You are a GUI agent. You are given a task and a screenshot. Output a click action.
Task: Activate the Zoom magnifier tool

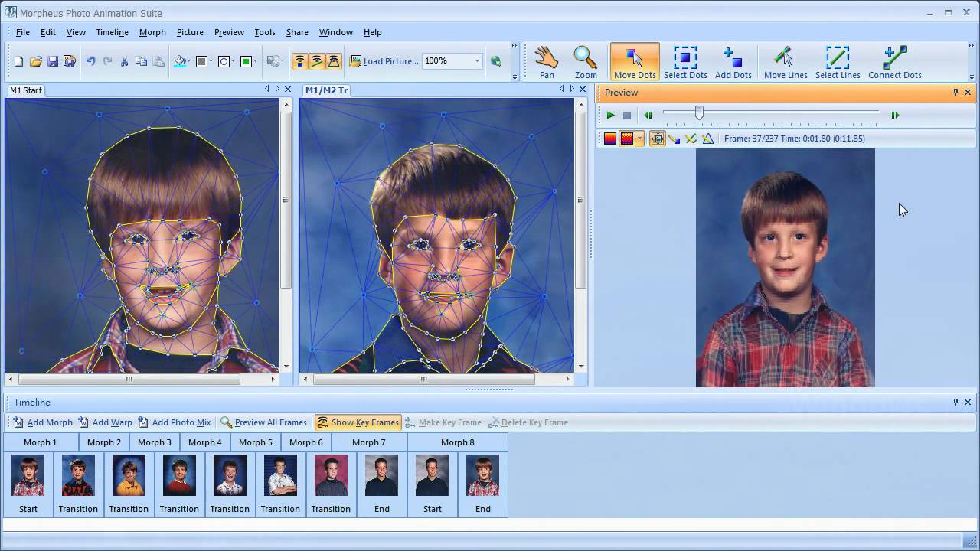pyautogui.click(x=586, y=62)
